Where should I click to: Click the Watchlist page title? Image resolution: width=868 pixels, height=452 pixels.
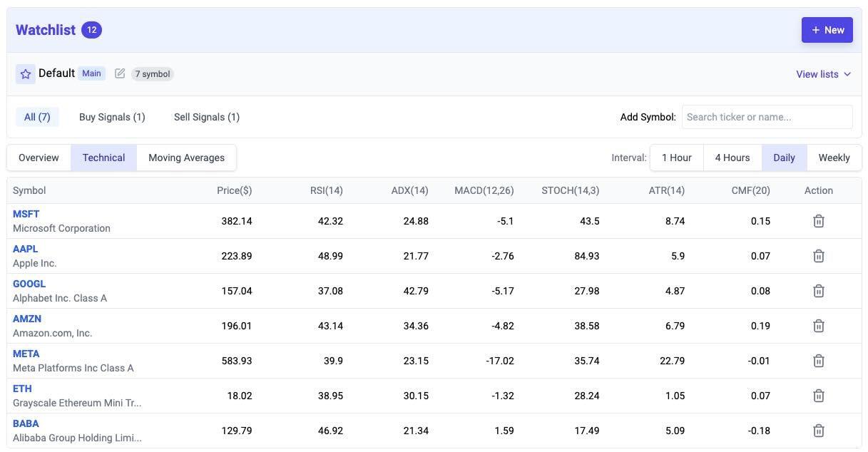46,30
